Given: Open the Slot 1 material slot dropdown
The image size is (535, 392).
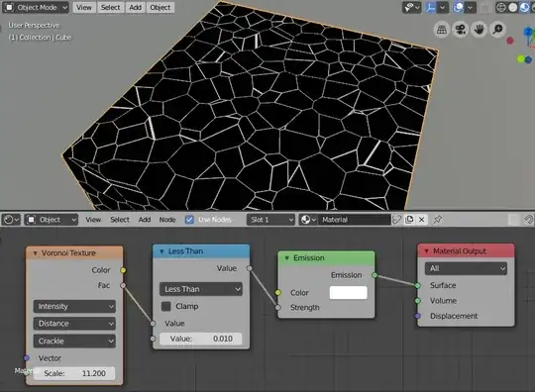Looking at the screenshot, I should 270,220.
